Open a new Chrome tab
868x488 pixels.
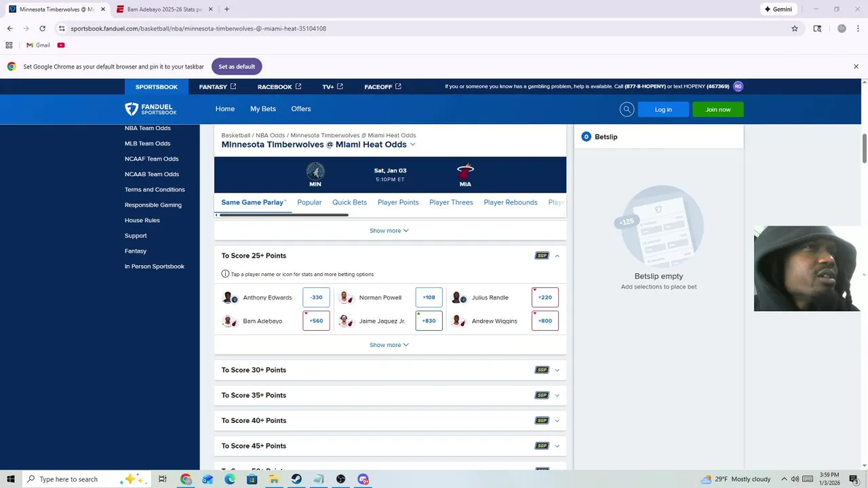click(x=226, y=9)
